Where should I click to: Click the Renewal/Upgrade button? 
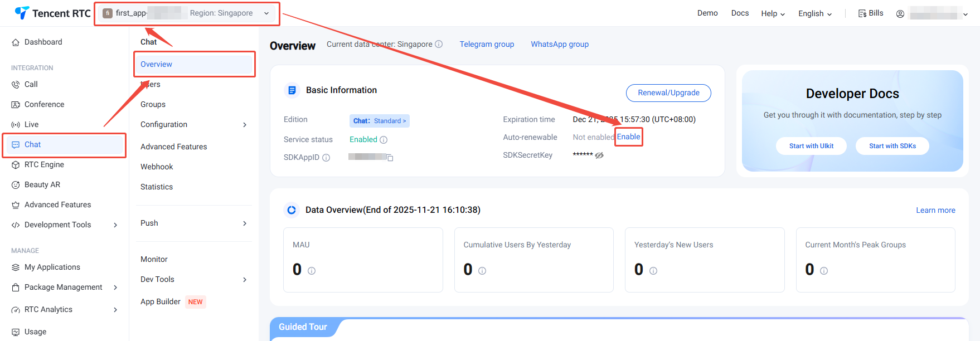coord(668,93)
